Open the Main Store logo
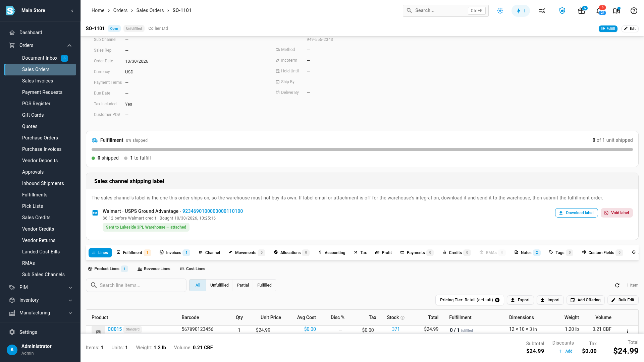Screen dimensions: 644x362 pyautogui.click(x=11, y=11)
